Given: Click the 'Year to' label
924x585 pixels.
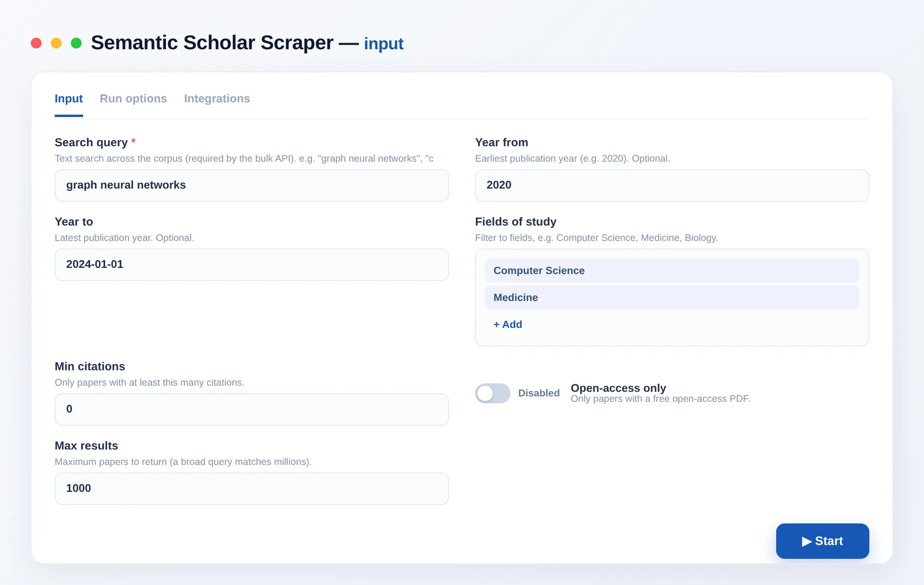Looking at the screenshot, I should [x=74, y=222].
